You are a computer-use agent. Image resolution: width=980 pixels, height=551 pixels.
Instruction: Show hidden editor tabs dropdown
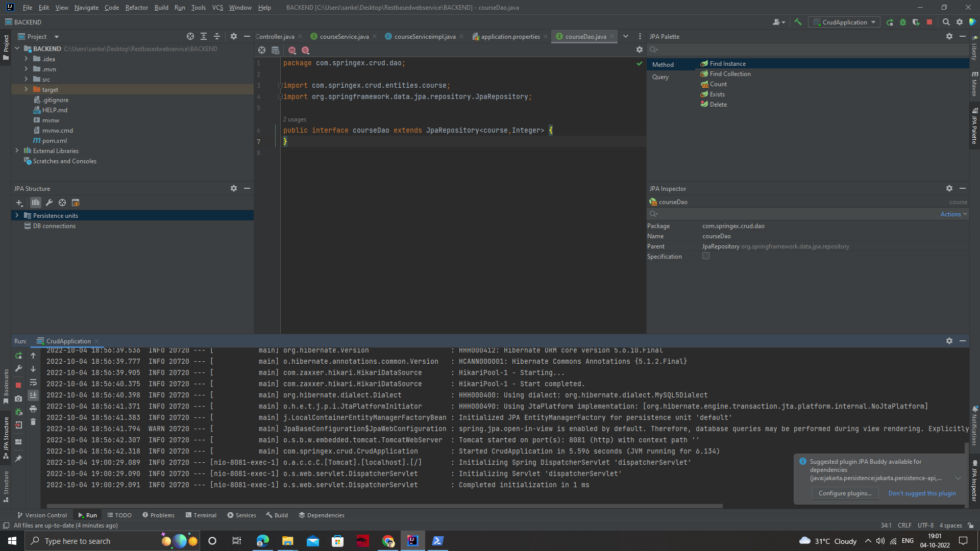626,36
